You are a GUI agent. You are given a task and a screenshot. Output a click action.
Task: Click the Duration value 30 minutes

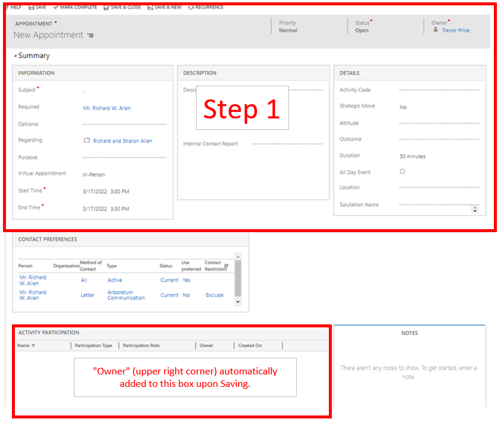tap(412, 157)
